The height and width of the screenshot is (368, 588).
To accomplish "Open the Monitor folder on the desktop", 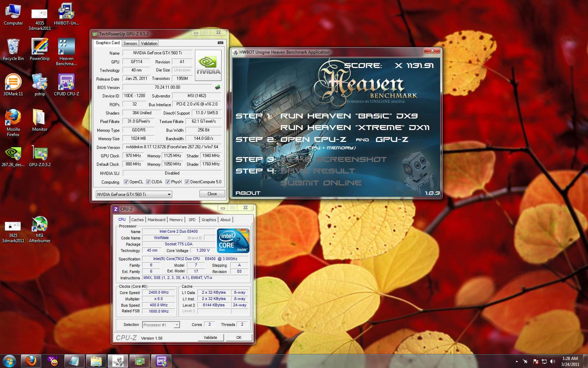I will (x=39, y=120).
